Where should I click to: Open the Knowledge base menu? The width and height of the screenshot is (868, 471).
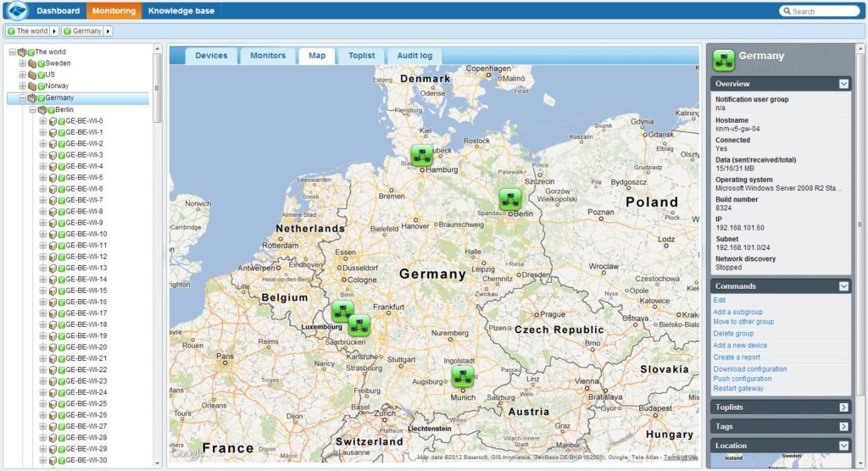[x=181, y=10]
